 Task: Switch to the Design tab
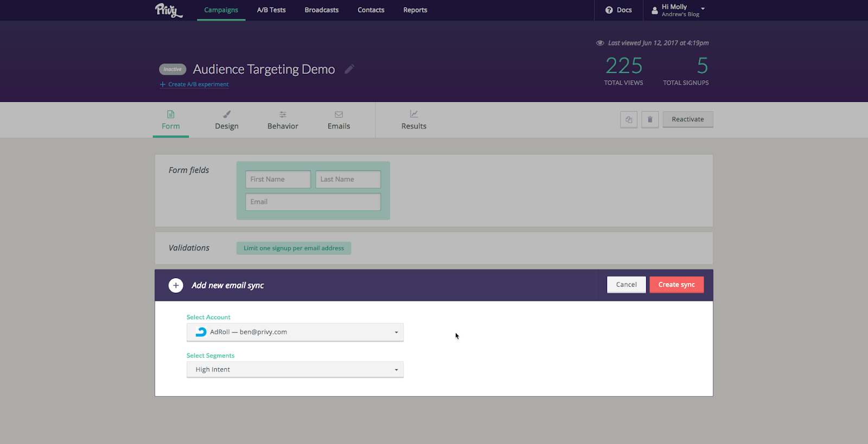click(226, 120)
